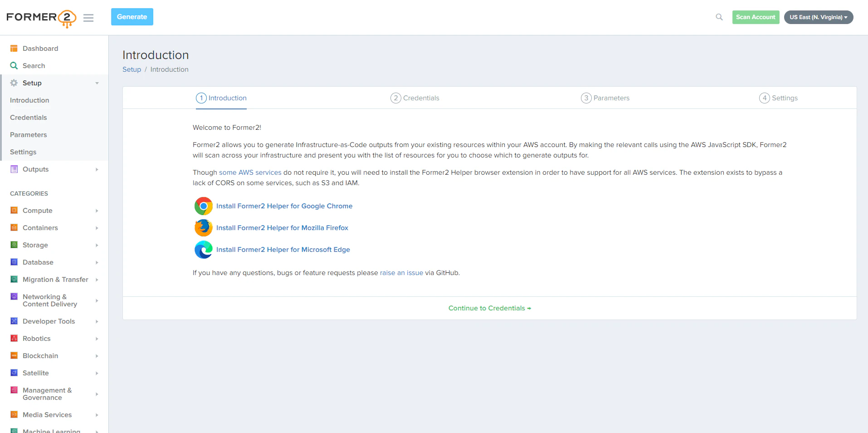Switch to the Credentials wizard tab

pos(415,98)
